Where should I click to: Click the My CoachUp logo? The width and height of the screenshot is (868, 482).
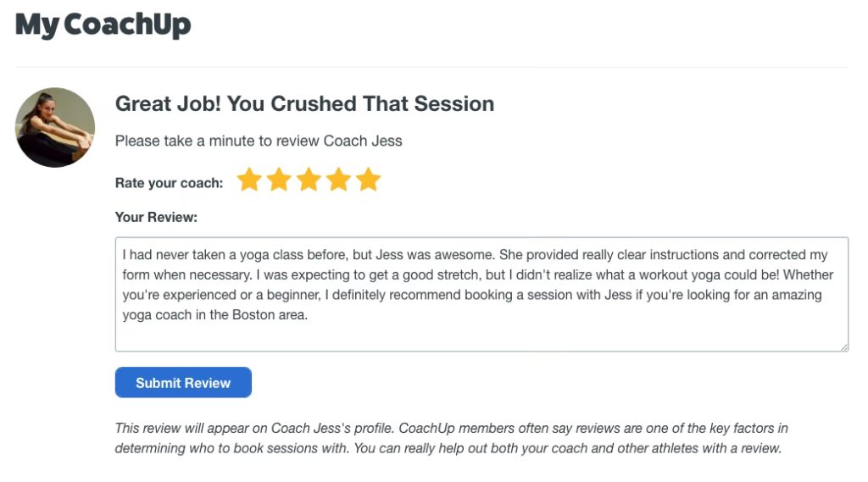click(x=103, y=25)
